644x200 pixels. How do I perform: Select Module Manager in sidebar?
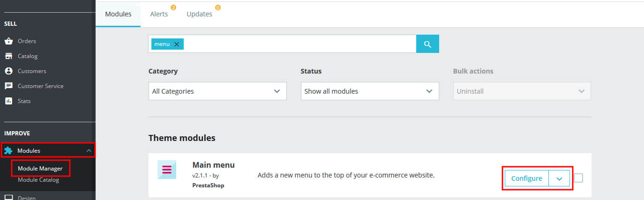point(40,168)
